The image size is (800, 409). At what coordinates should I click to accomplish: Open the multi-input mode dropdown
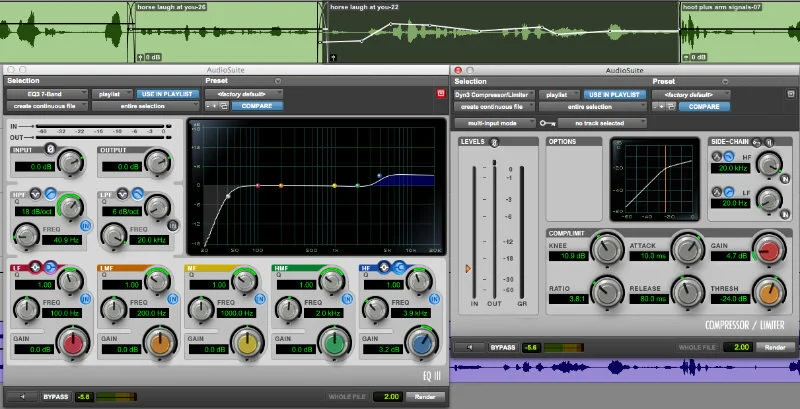click(x=495, y=123)
